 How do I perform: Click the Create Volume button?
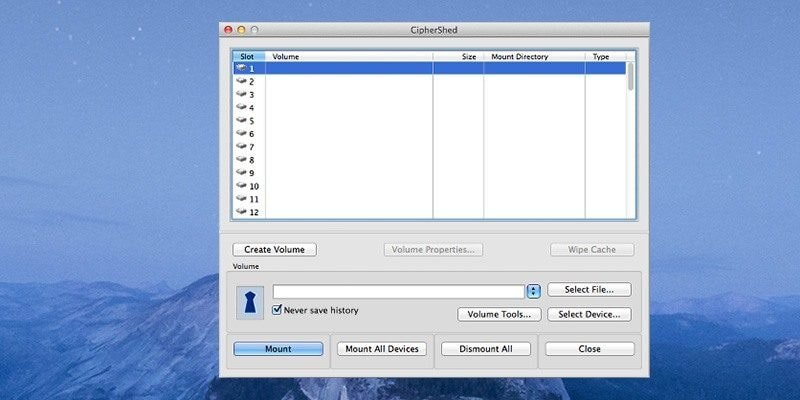[x=274, y=249]
